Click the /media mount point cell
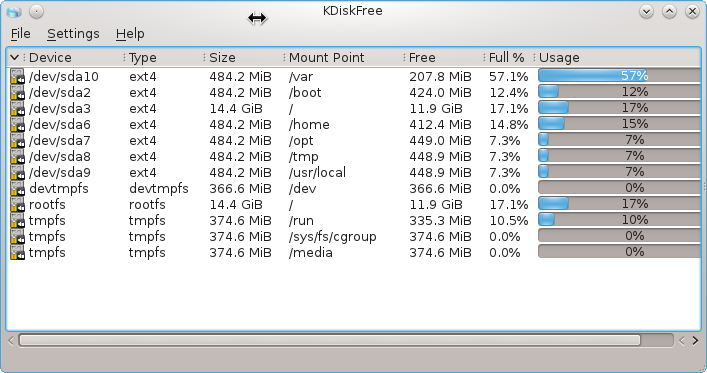Screen dimensions: 707x373 click(311, 253)
